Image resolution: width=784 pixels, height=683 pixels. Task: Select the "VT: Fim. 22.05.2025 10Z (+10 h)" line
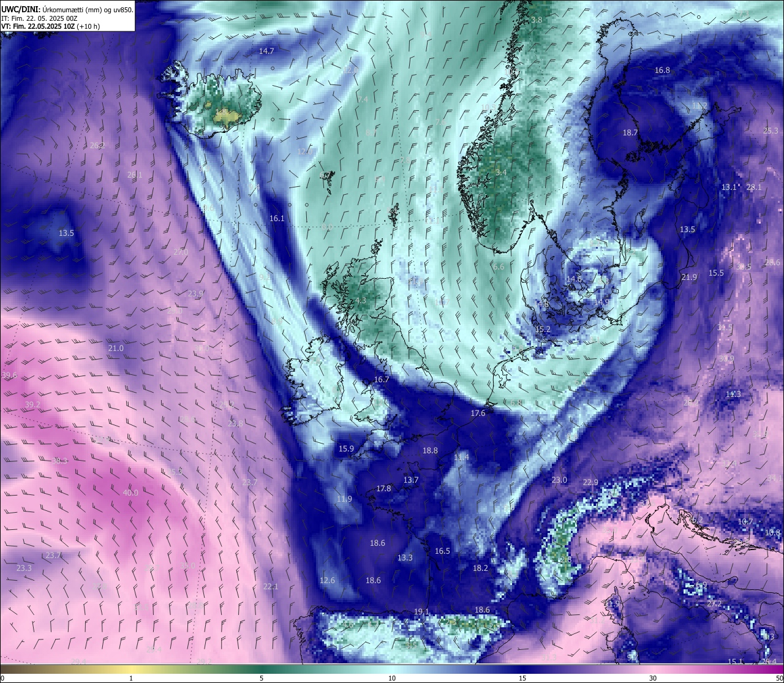click(51, 26)
